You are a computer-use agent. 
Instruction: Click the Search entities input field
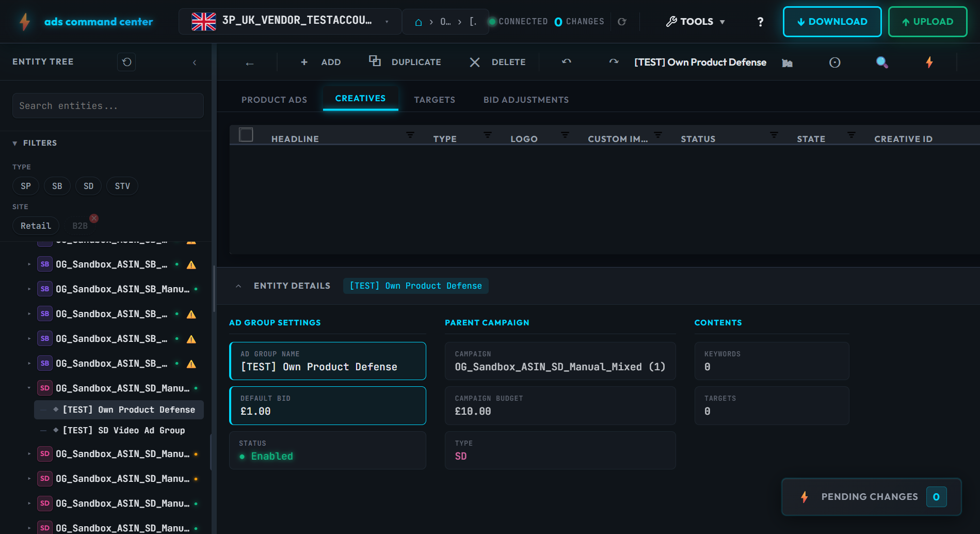coord(108,106)
